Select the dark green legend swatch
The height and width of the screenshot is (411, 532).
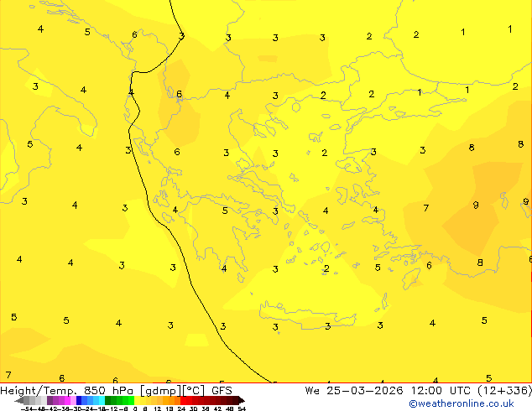pyautogui.click(x=108, y=400)
